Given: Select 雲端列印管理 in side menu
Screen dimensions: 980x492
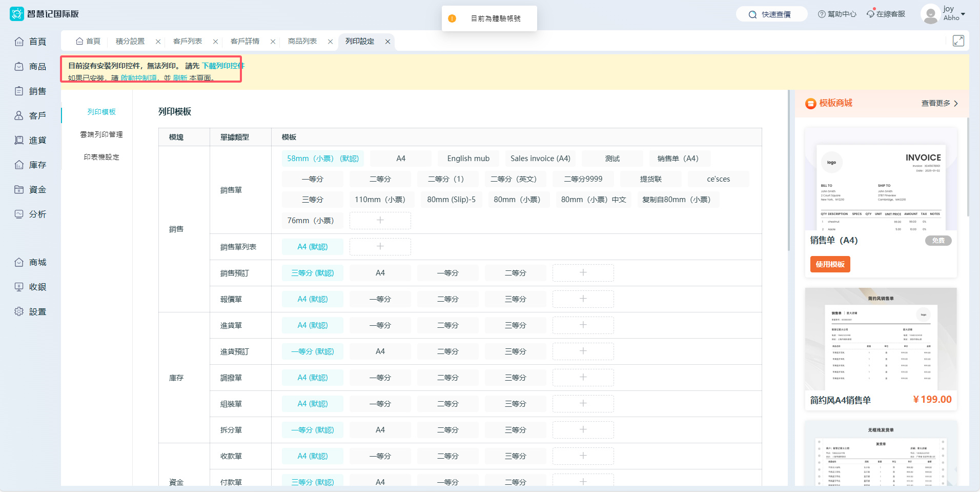Looking at the screenshot, I should 101,134.
